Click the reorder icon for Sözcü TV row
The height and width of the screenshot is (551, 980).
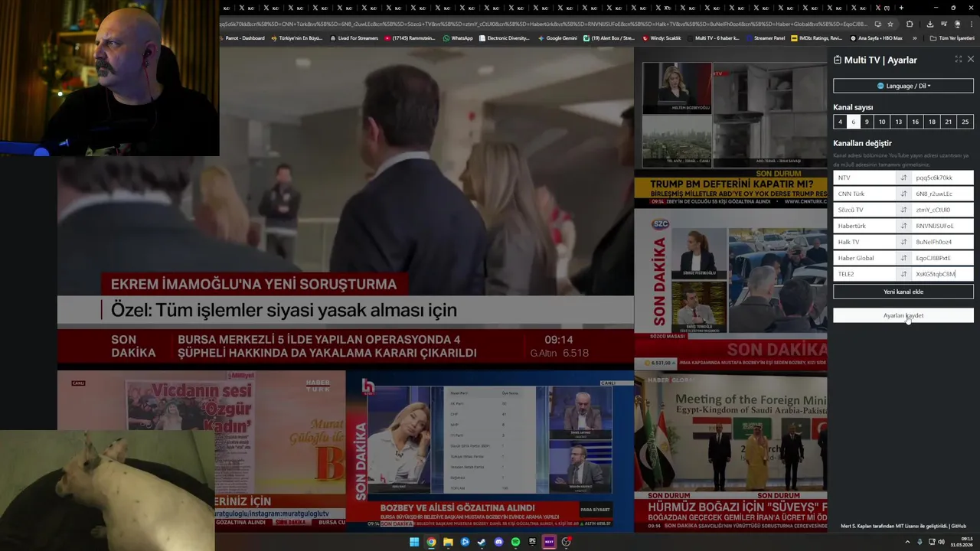tap(903, 210)
